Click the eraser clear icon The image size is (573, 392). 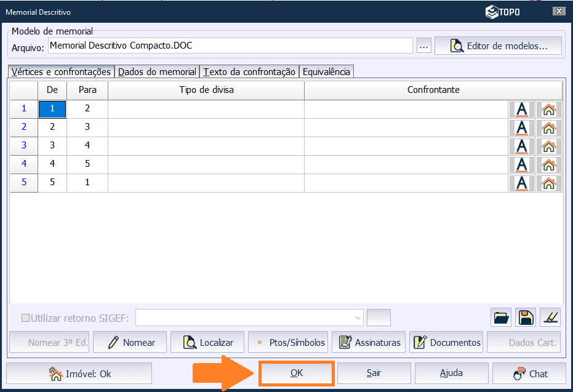coord(550,318)
